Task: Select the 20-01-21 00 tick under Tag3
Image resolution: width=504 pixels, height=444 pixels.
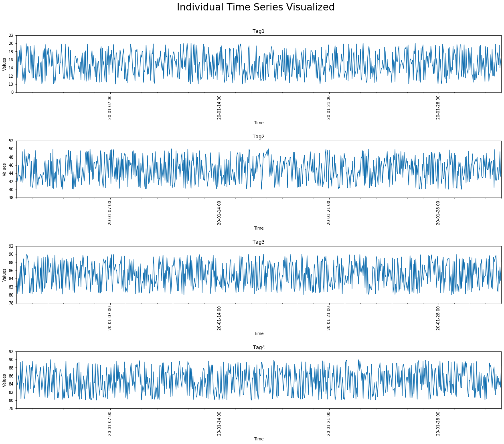Action: (x=329, y=318)
